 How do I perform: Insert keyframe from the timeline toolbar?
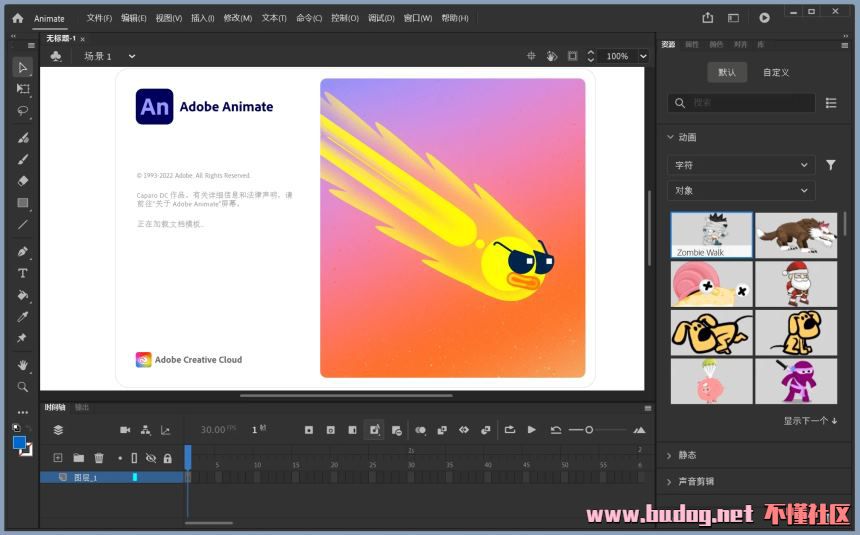[x=309, y=430]
